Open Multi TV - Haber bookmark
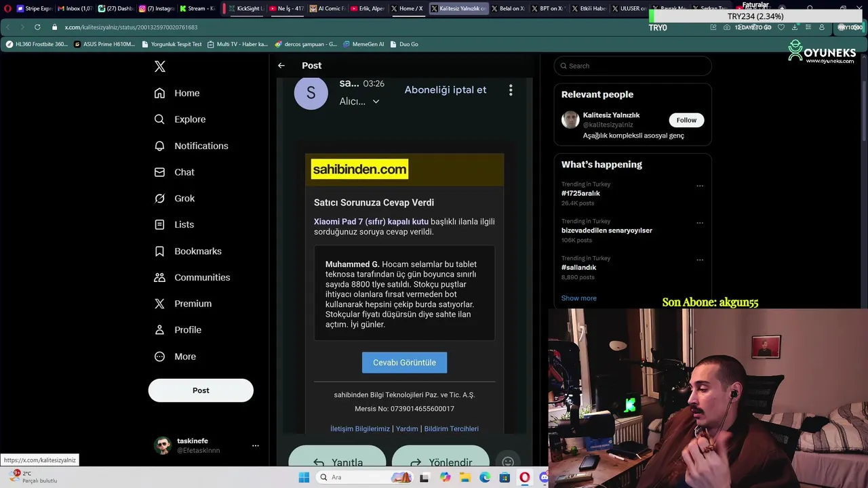Image resolution: width=868 pixels, height=488 pixels. point(237,44)
